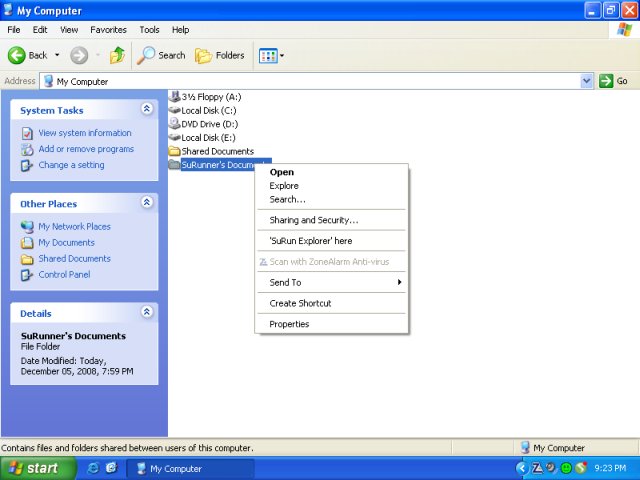The image size is (640, 480).
Task: Collapse the Other Places panel
Action: pos(147,203)
